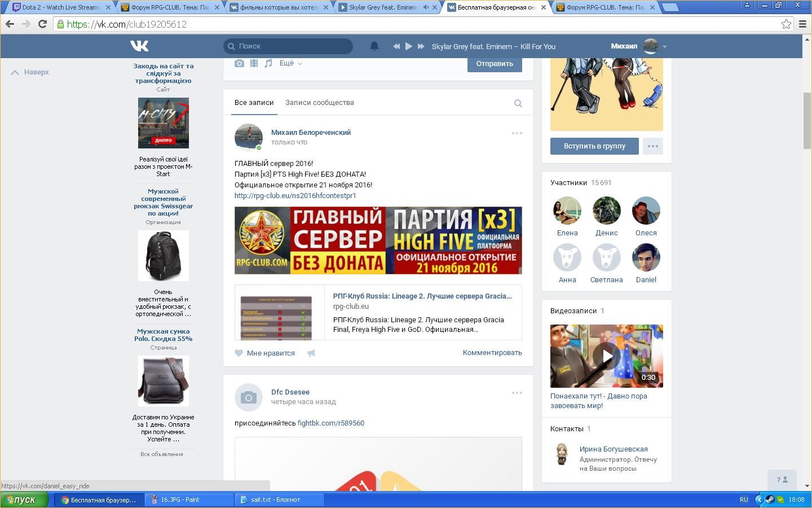Attach a video using the film icon

coord(254,63)
